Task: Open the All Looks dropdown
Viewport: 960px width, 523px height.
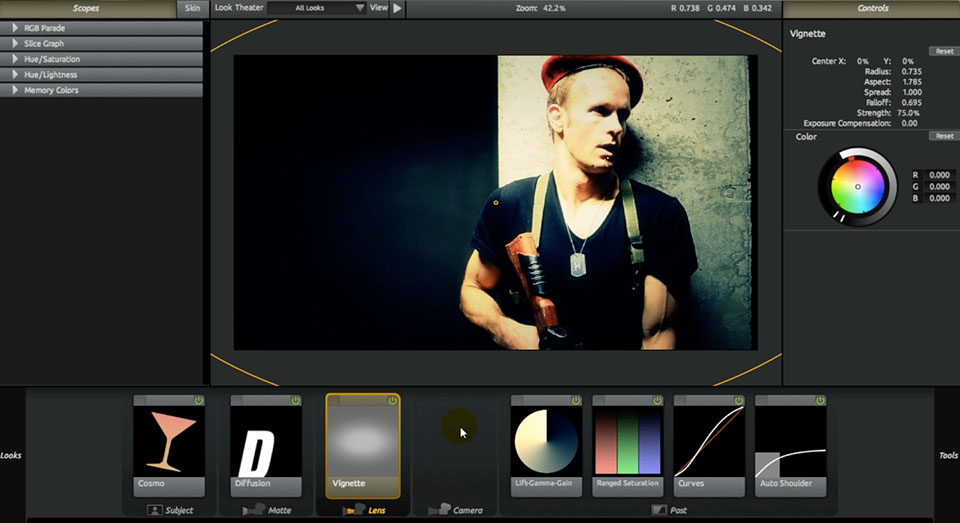Action: point(317,8)
